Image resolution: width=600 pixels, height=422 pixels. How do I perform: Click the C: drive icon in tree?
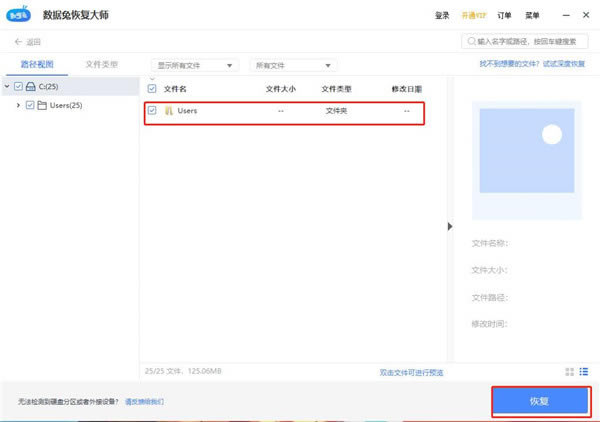31,86
